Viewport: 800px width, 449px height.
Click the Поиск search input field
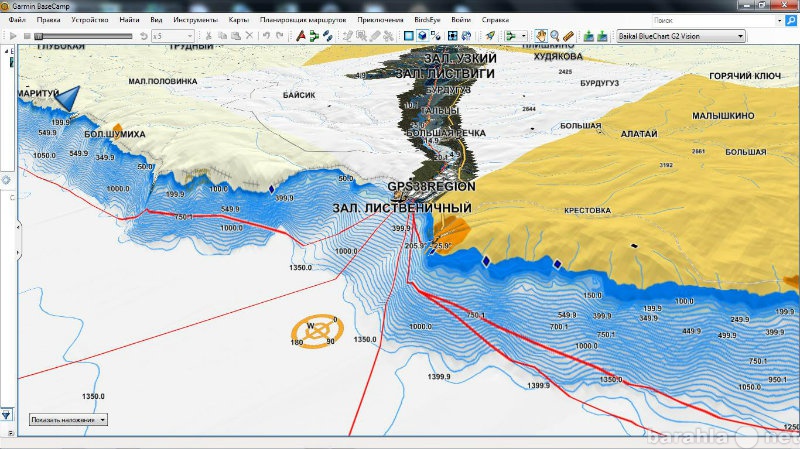(x=712, y=20)
